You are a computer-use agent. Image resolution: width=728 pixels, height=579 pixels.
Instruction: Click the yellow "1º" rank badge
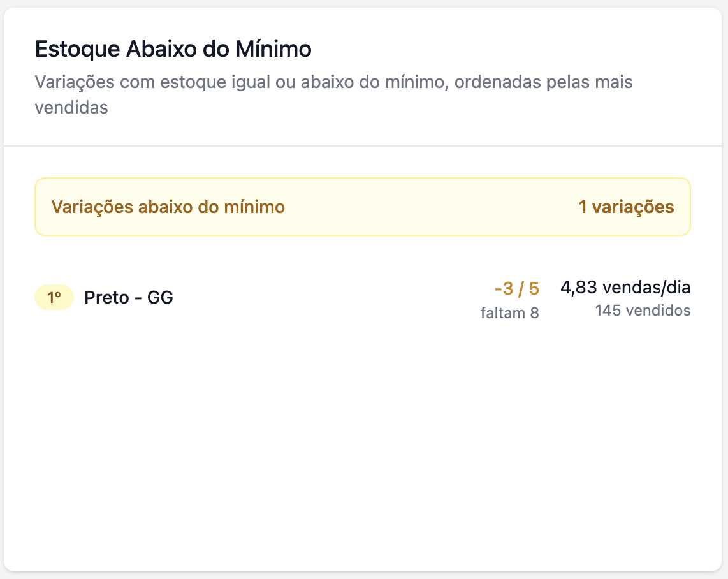54,297
